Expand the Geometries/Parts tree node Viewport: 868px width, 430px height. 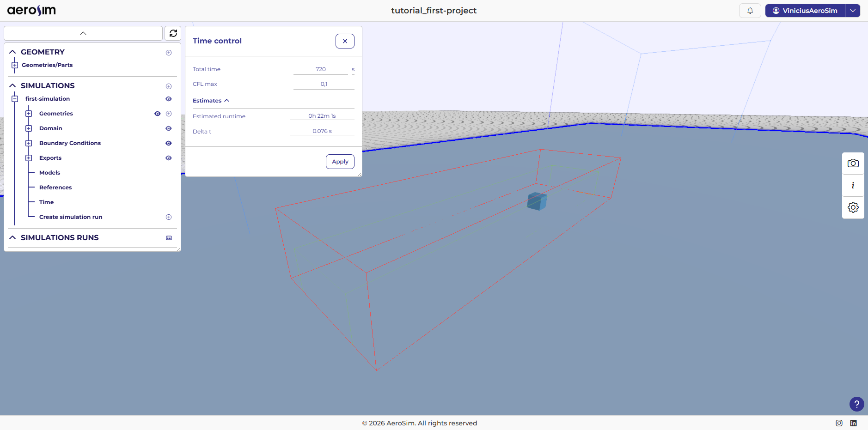pos(15,65)
